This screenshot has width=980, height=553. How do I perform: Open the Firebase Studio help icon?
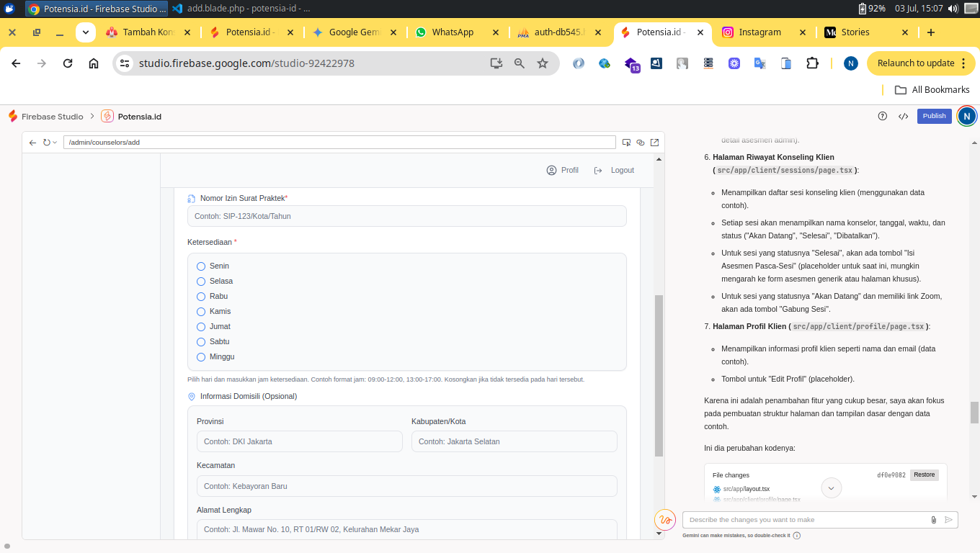(883, 116)
